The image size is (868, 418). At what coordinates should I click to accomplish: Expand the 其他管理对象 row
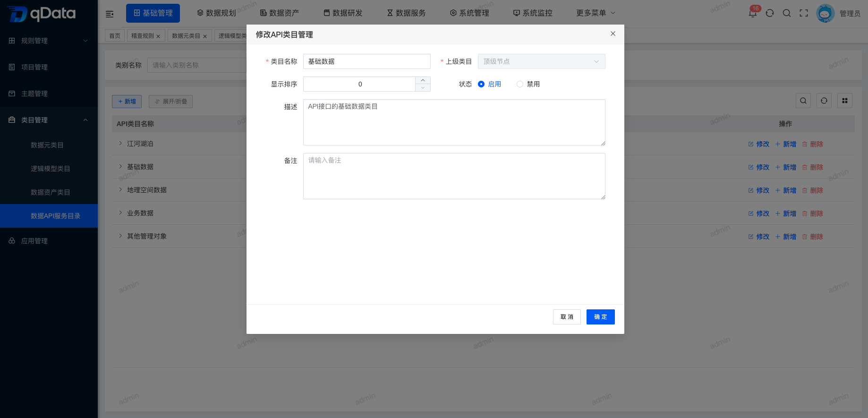pyautogui.click(x=120, y=236)
